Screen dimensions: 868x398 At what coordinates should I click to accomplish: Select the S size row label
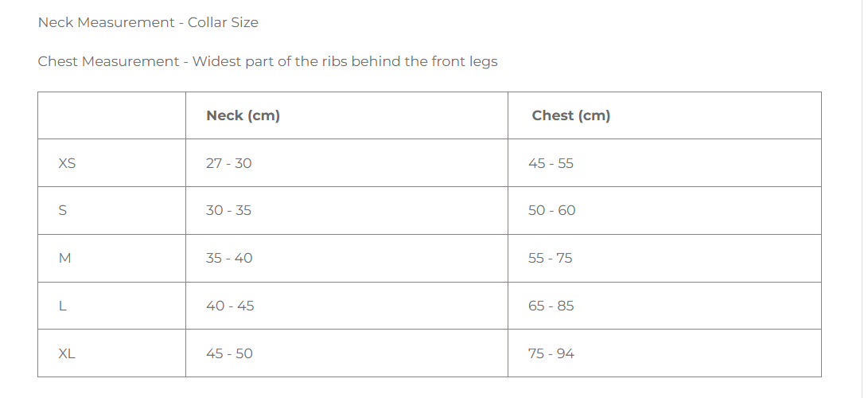(x=63, y=211)
